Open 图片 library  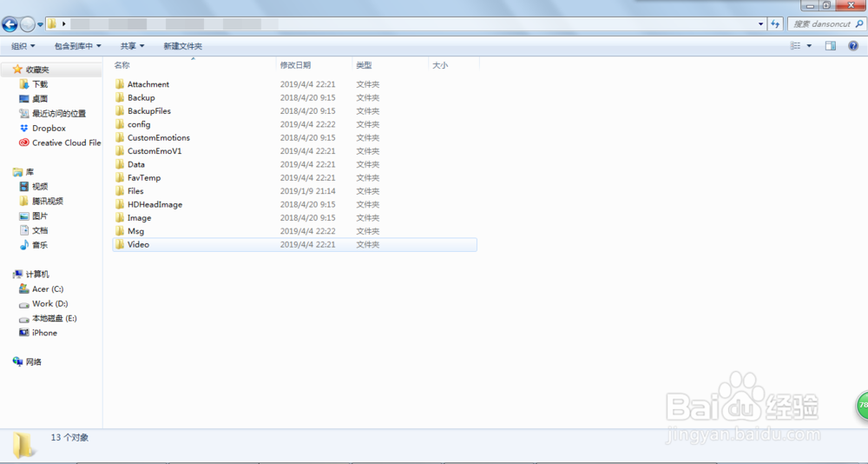[40, 215]
